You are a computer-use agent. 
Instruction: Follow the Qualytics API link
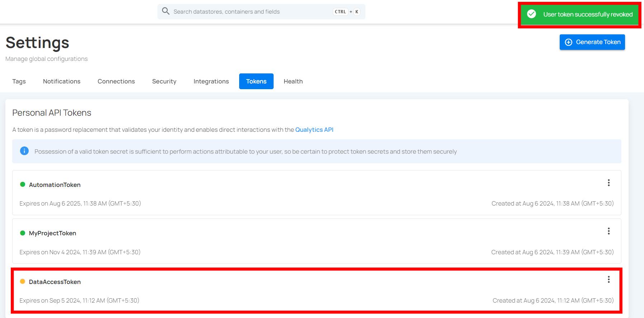(314, 130)
